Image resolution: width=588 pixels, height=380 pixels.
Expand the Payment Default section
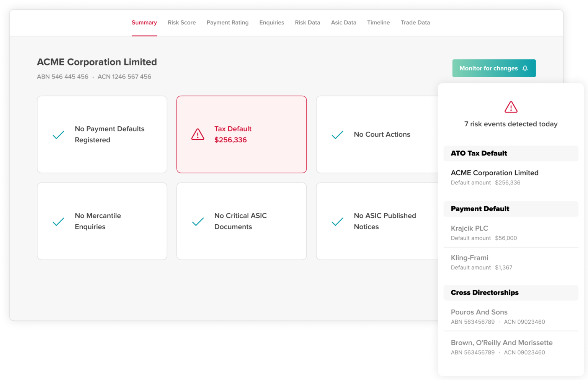click(511, 209)
